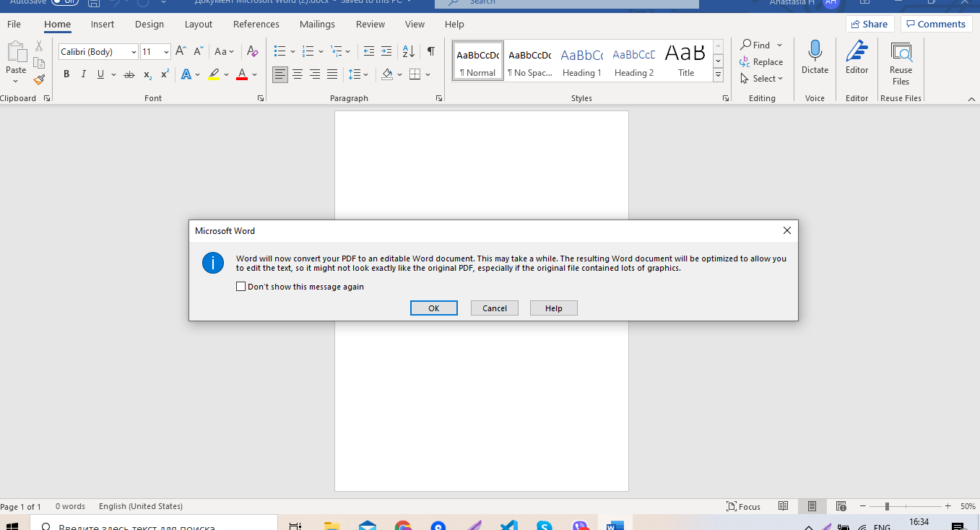Show paragraph formatting marks
Image resolution: width=980 pixels, height=530 pixels.
point(430,51)
